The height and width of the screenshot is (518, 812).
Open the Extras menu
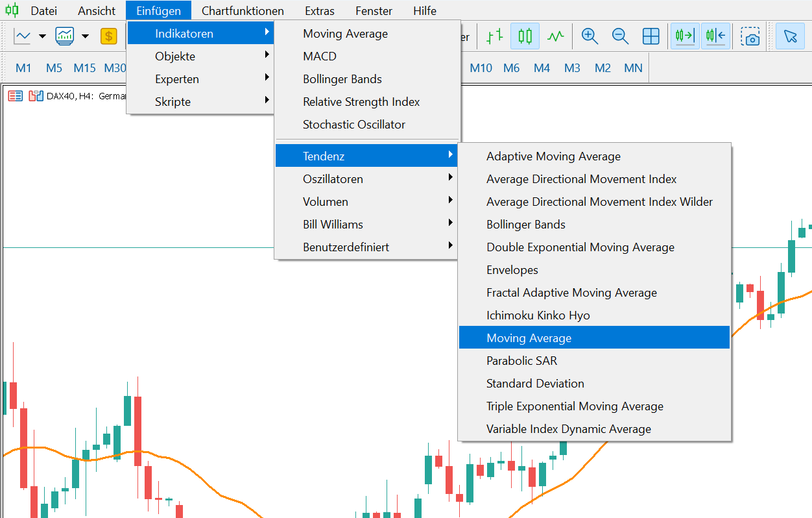tap(319, 10)
